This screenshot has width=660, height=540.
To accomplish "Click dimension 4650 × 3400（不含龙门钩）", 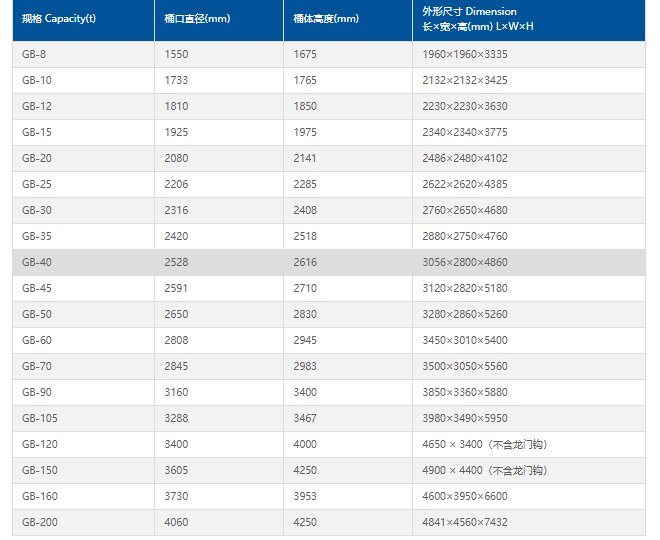I will click(486, 444).
